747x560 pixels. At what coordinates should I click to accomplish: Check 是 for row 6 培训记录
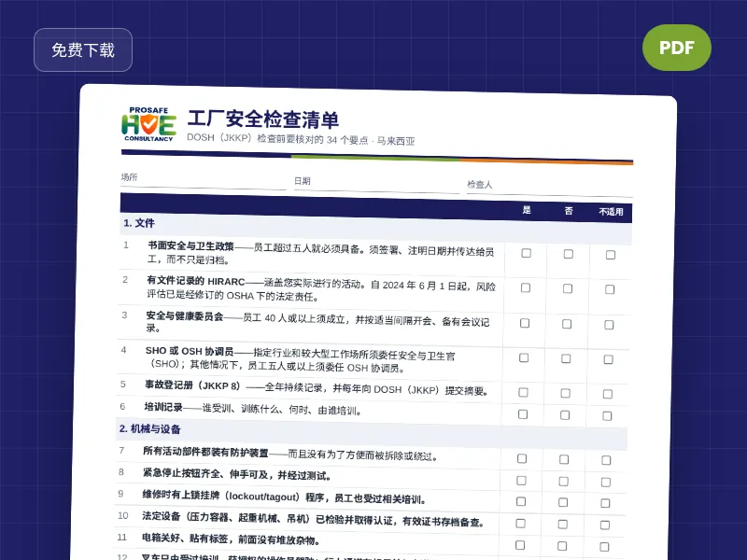pos(523,414)
